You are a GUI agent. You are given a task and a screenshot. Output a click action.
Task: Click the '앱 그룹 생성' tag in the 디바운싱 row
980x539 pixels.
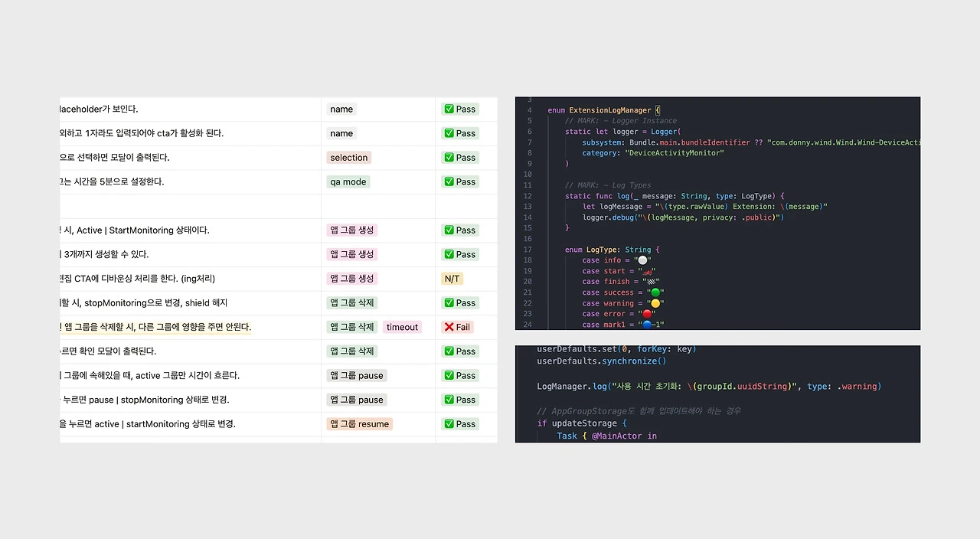(352, 279)
